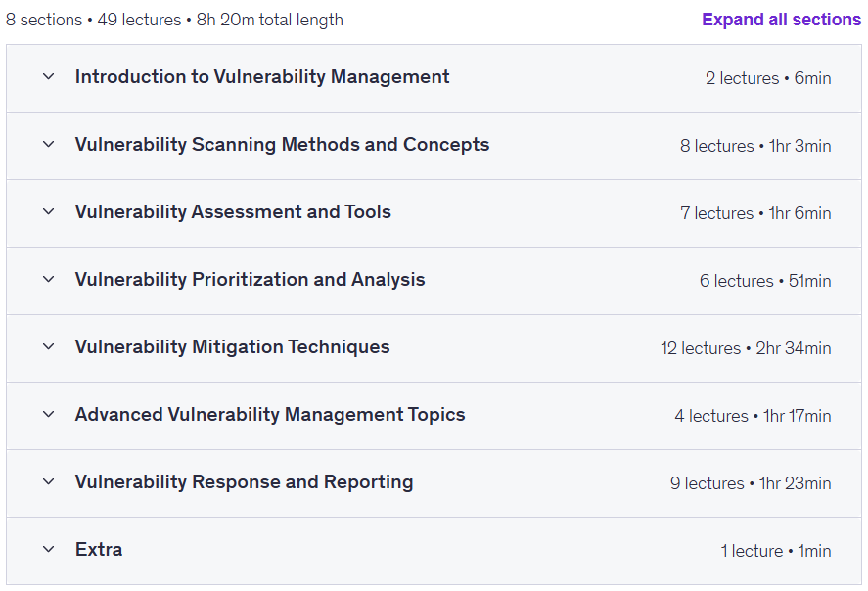Expand chevron for Vulnerability Response and Reporting
This screenshot has height=591, width=868.
[49, 482]
